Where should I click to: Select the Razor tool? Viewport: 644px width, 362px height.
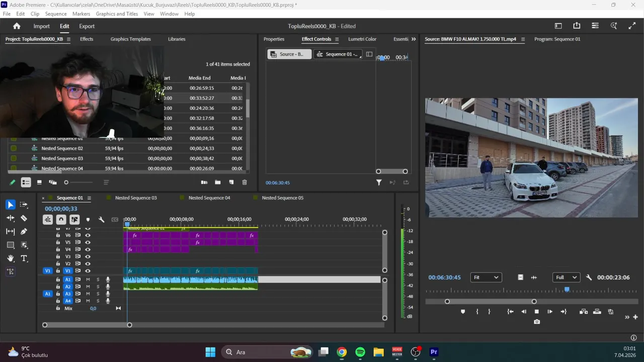pos(24,218)
